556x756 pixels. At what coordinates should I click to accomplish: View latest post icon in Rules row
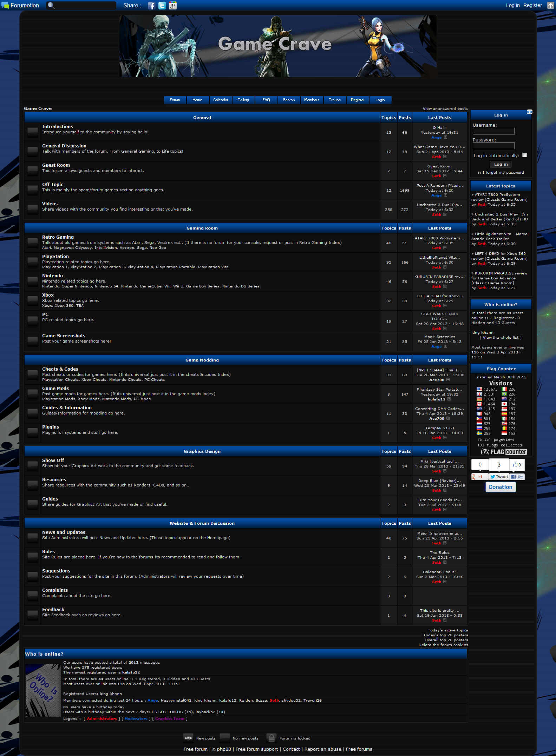coord(445,562)
